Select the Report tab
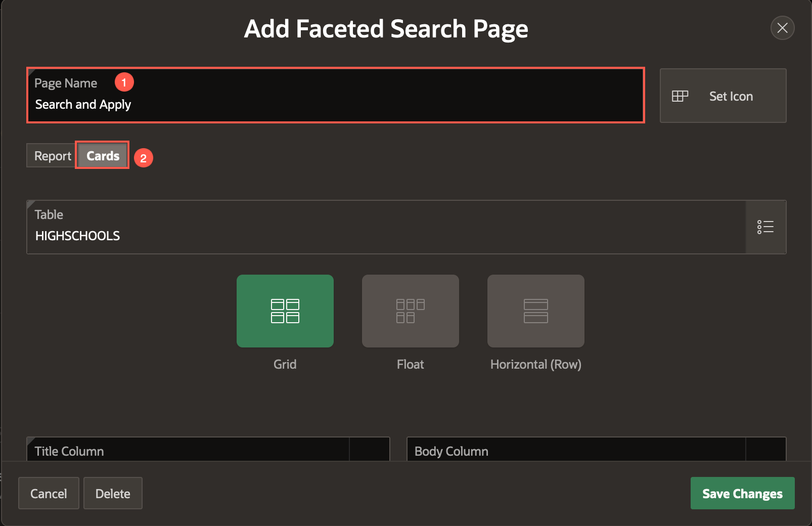Screen dimensions: 812x526 52,156
